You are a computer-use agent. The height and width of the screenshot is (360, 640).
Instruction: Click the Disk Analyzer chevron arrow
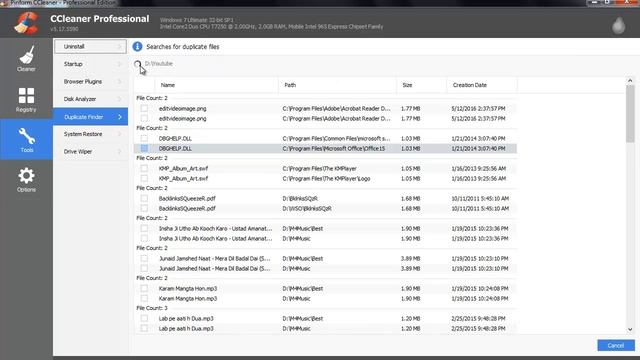[x=120, y=99]
